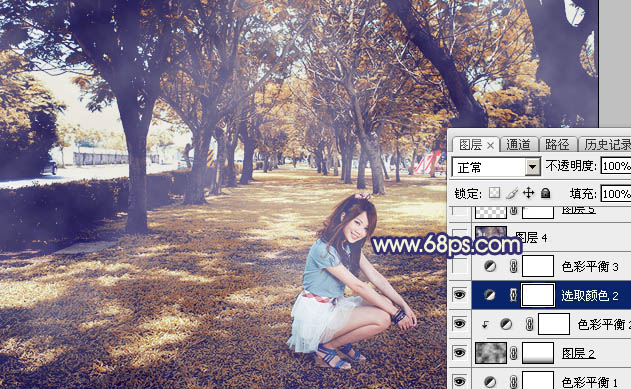
Task: Click mask link icon of 图层 2
Action: tap(513, 353)
